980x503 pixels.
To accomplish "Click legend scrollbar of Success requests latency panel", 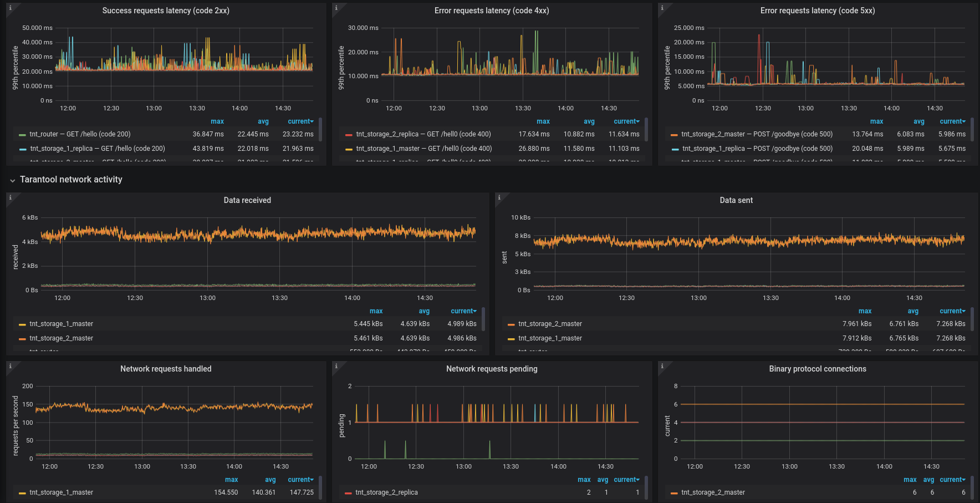I will [320, 129].
